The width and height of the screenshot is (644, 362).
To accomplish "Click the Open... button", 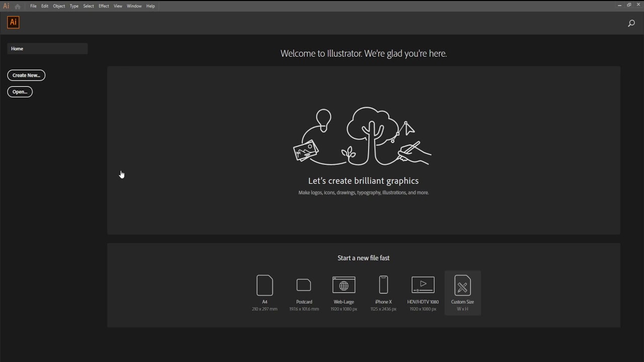I will (x=20, y=92).
